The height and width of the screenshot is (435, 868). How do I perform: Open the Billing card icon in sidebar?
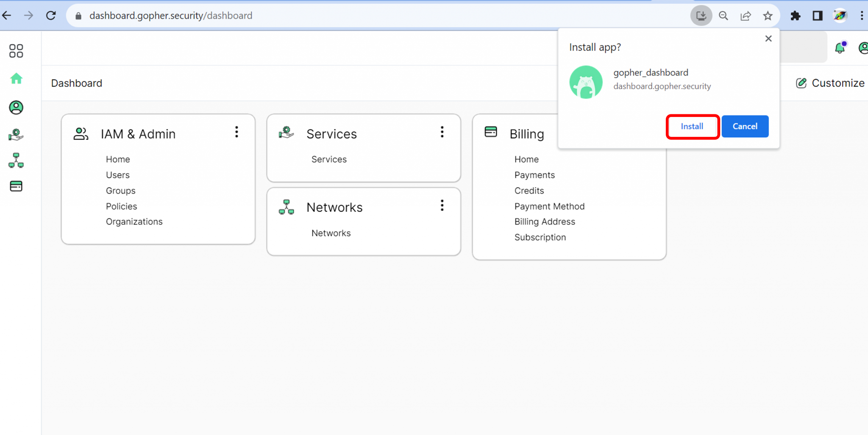pos(16,186)
